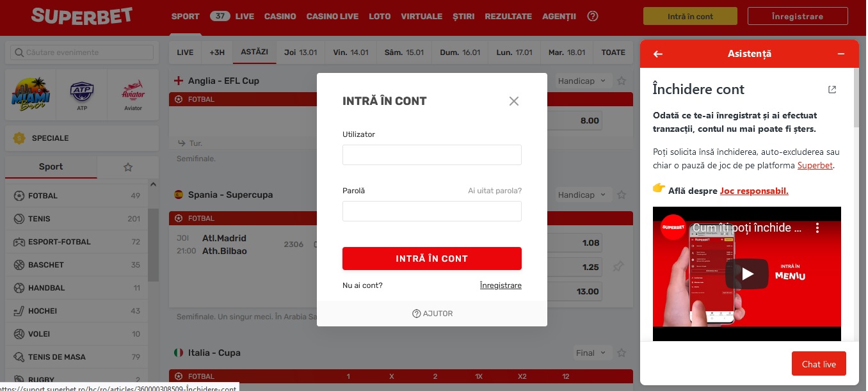Open the Rezultate section
This screenshot has width=868, height=391.
(x=508, y=16)
